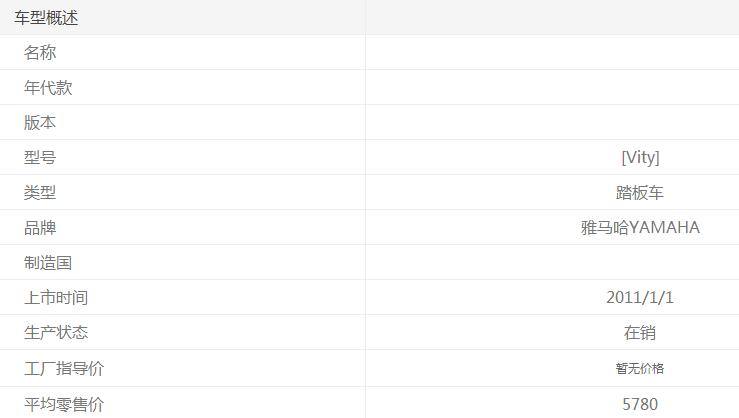Select the 平均零售价 row label
The image size is (739, 418).
tap(64, 404)
